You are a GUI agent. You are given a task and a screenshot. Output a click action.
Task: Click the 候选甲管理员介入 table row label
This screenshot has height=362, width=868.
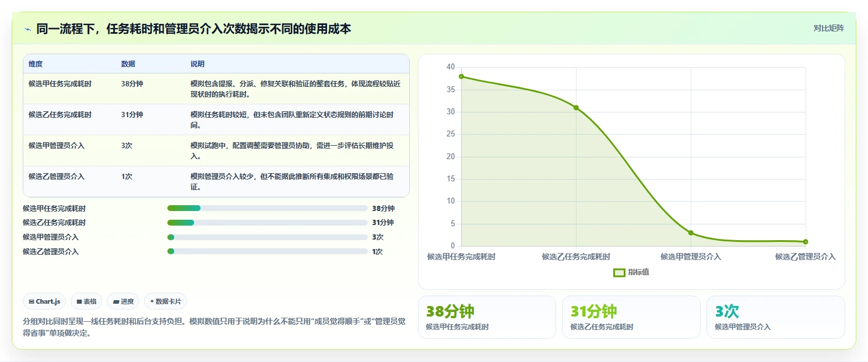pyautogui.click(x=57, y=146)
